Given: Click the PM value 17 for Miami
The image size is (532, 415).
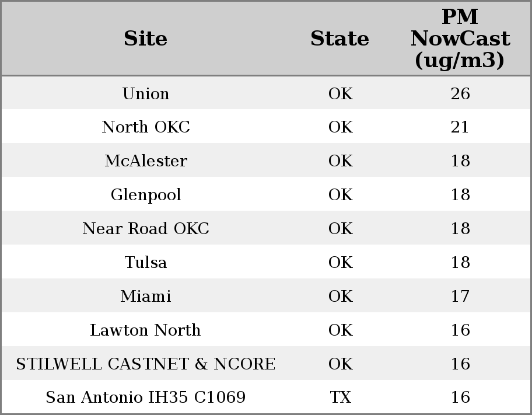Looking at the screenshot, I should point(460,297).
